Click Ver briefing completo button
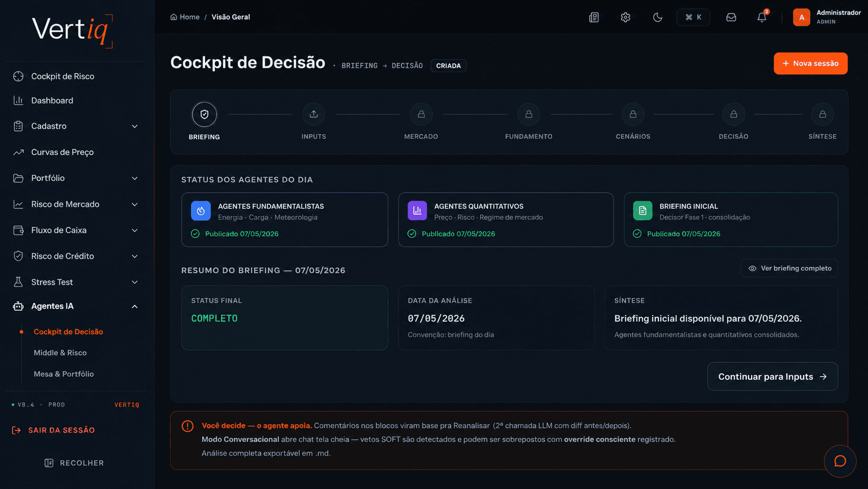The height and width of the screenshot is (489, 868). click(x=789, y=268)
